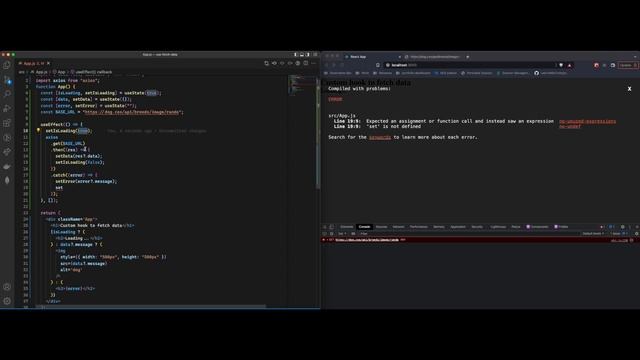Click split editor icon in editor toolbar
Screen dimensions: 640x360
(x=306, y=63)
